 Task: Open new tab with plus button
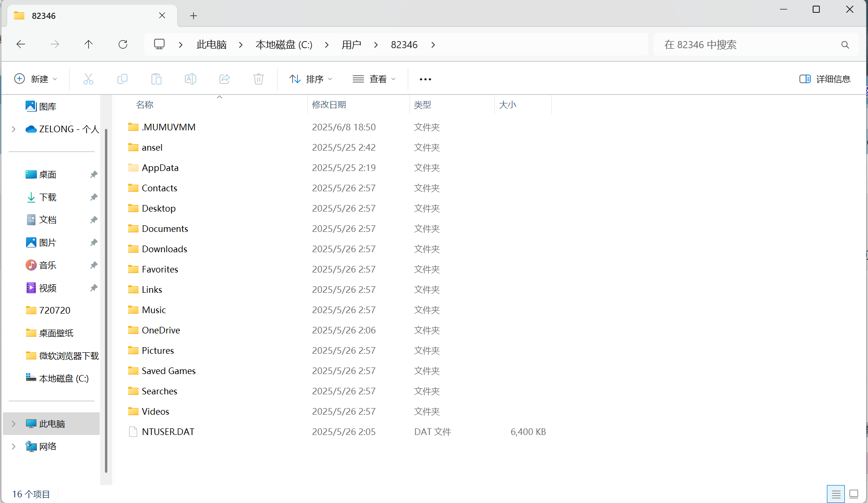tap(193, 16)
